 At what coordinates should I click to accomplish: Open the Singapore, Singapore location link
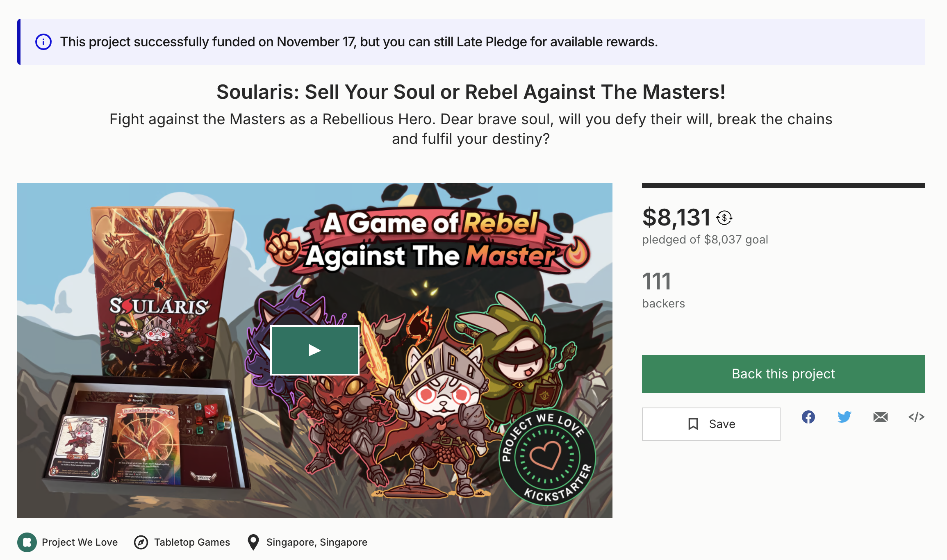[x=316, y=542]
